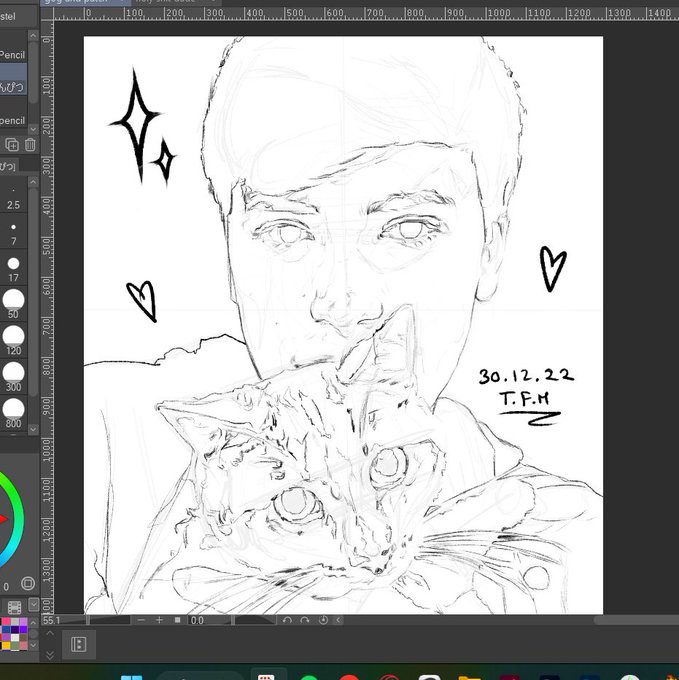Delete the selected sub tool with trash icon
This screenshot has width=679, height=680.
[30, 144]
